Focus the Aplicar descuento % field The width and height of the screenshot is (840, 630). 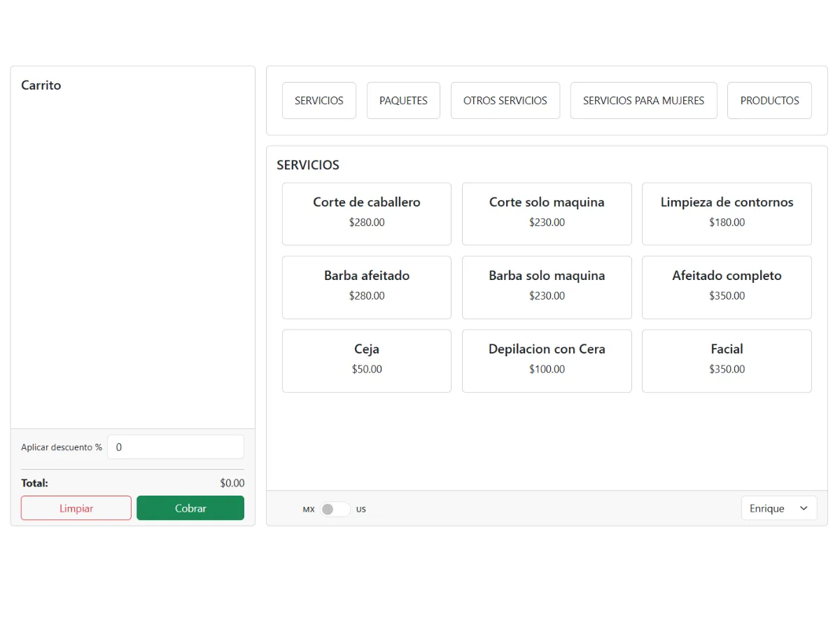tap(175, 447)
